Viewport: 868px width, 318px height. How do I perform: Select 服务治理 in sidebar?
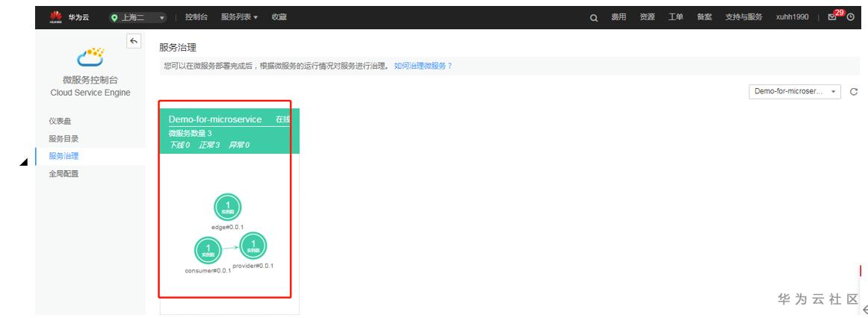click(x=63, y=156)
